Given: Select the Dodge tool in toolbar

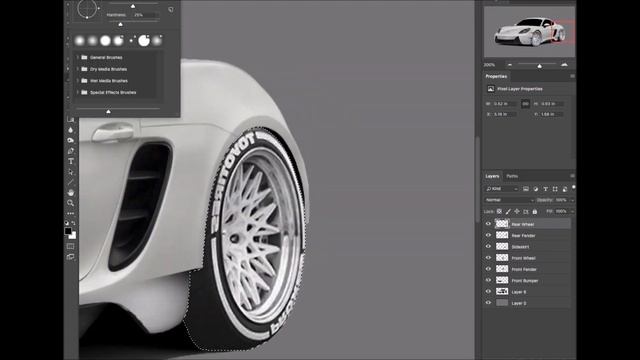Looking at the screenshot, I should coord(71,140).
